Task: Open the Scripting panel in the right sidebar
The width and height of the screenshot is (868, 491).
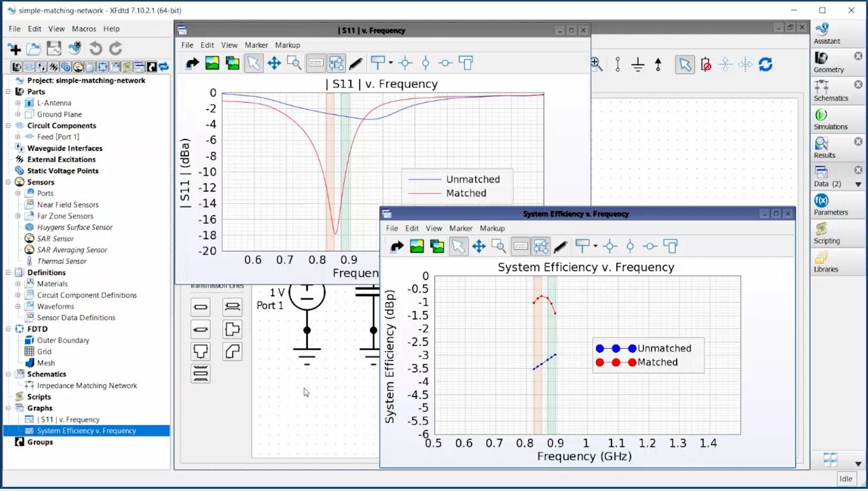Action: pyautogui.click(x=826, y=233)
